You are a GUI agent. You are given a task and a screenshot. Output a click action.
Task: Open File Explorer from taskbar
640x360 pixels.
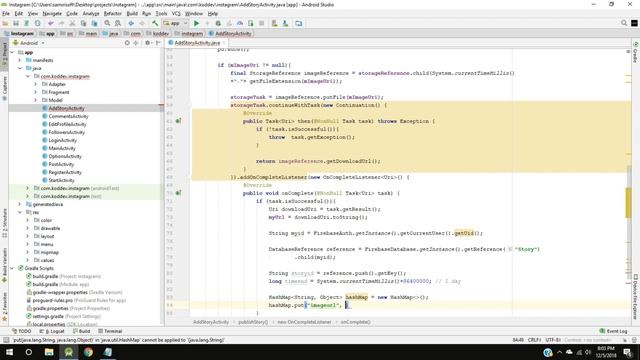(x=49, y=352)
